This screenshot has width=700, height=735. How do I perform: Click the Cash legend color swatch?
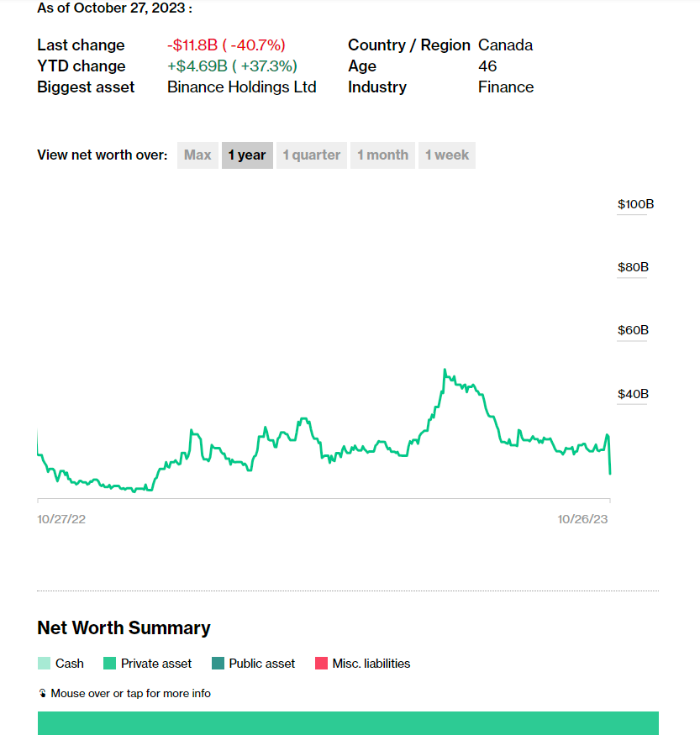click(x=45, y=664)
